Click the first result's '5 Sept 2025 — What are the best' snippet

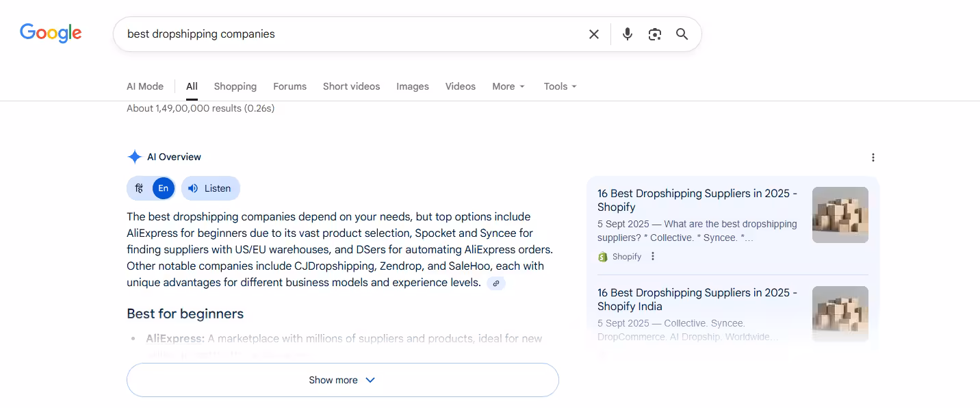click(697, 231)
